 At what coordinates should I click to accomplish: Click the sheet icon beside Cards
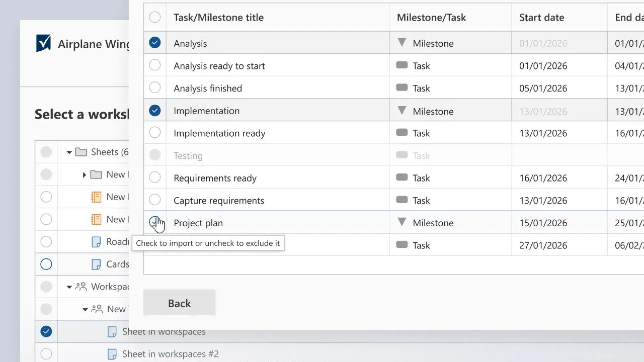[x=96, y=264]
